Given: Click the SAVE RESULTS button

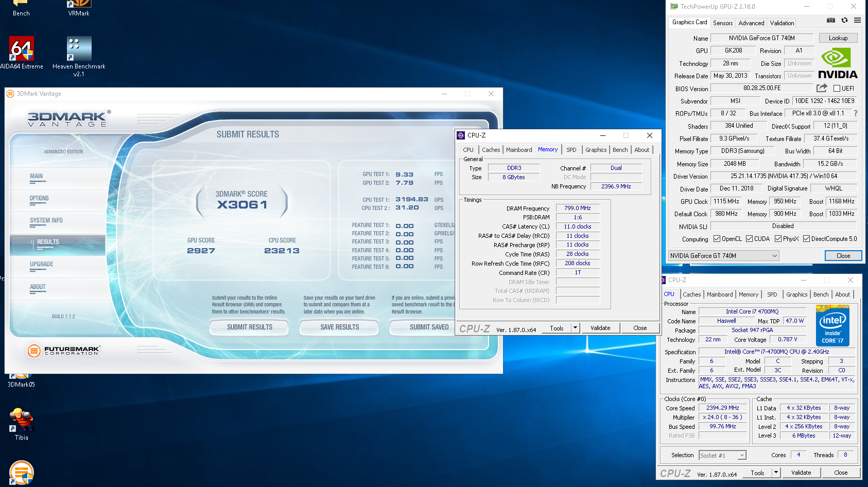Looking at the screenshot, I should [x=340, y=327].
